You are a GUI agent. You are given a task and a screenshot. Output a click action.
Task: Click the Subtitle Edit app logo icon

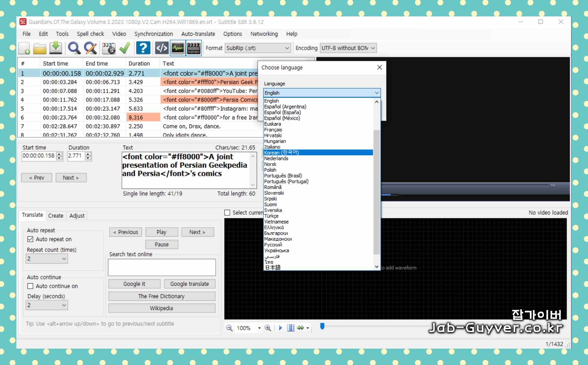coord(23,22)
